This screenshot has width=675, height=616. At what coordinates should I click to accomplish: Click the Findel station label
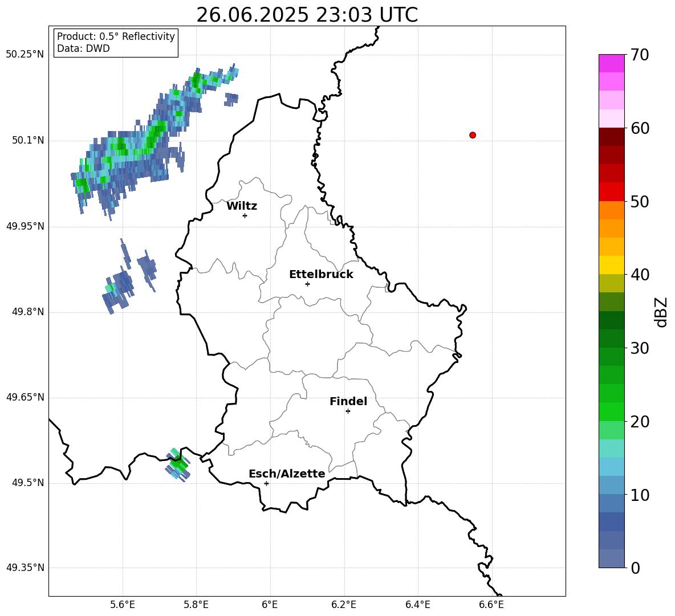pyautogui.click(x=348, y=401)
